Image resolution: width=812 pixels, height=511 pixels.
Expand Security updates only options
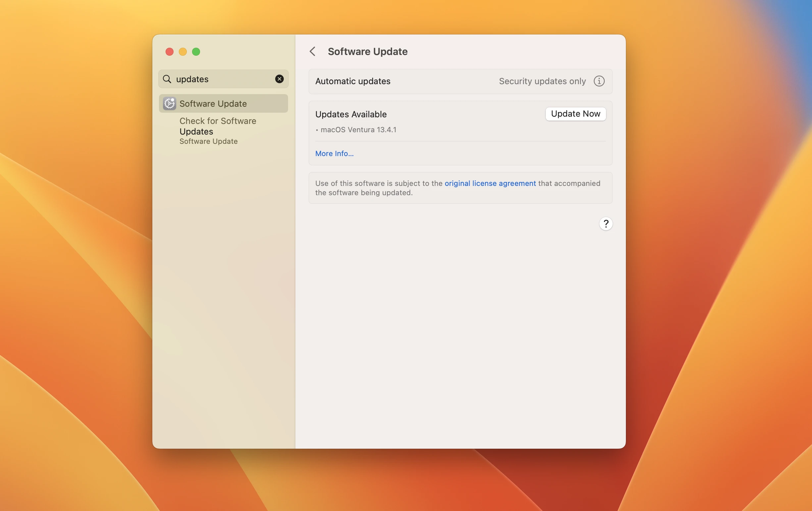tap(542, 81)
